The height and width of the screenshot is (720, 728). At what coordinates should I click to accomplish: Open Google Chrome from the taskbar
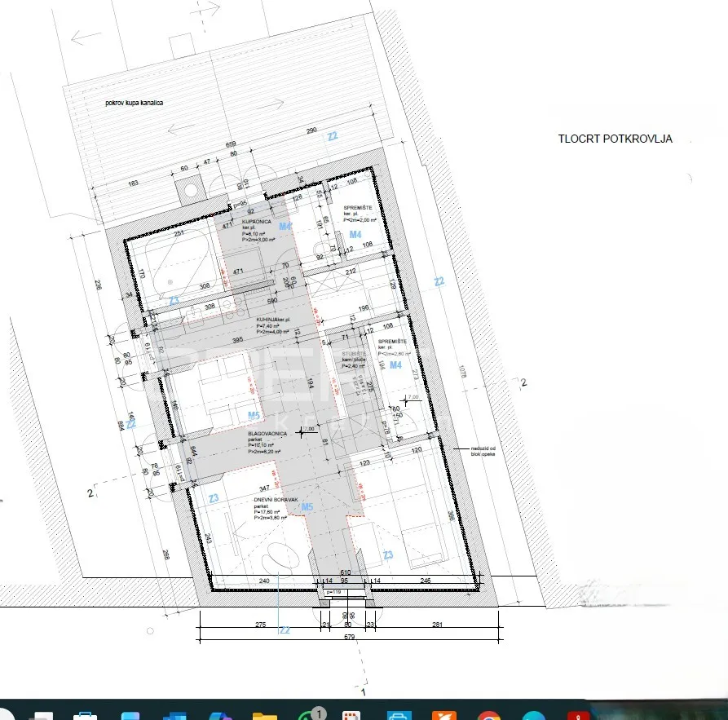tap(489, 715)
